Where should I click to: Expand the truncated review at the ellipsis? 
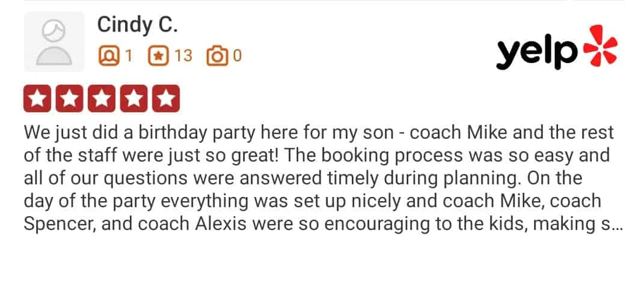(x=618, y=225)
